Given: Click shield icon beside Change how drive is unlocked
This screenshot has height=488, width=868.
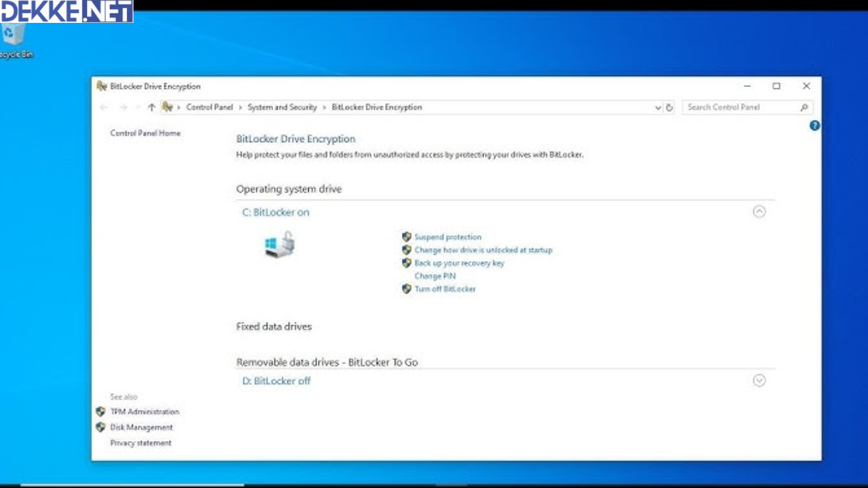Looking at the screenshot, I should coord(407,250).
